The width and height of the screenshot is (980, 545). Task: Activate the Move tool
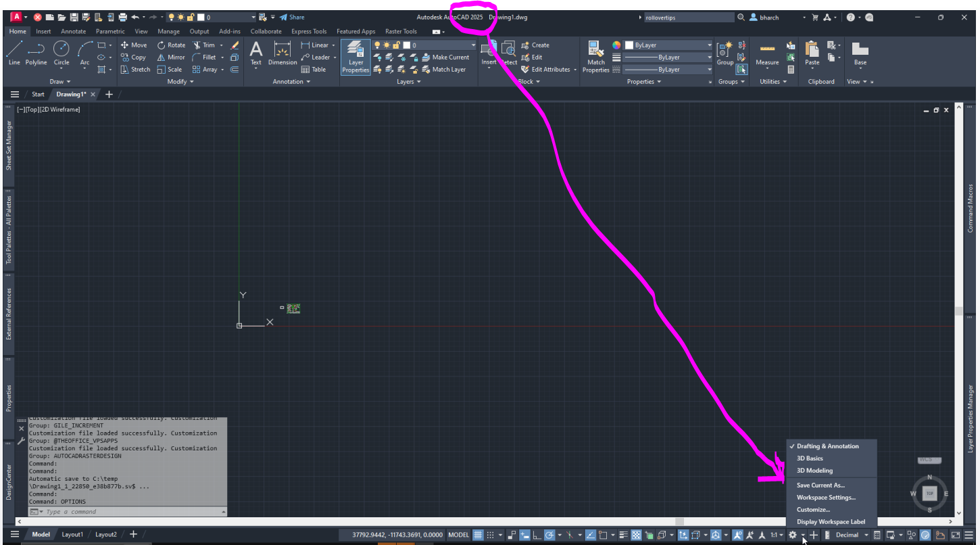(134, 45)
